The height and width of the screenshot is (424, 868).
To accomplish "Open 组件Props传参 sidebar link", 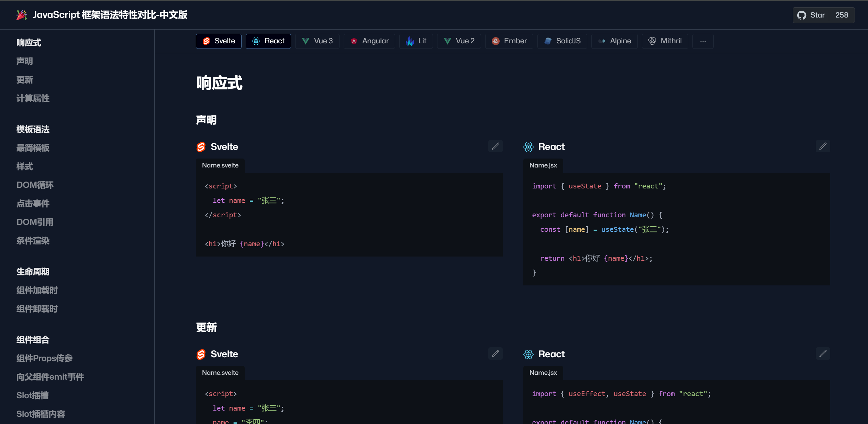I will point(45,358).
